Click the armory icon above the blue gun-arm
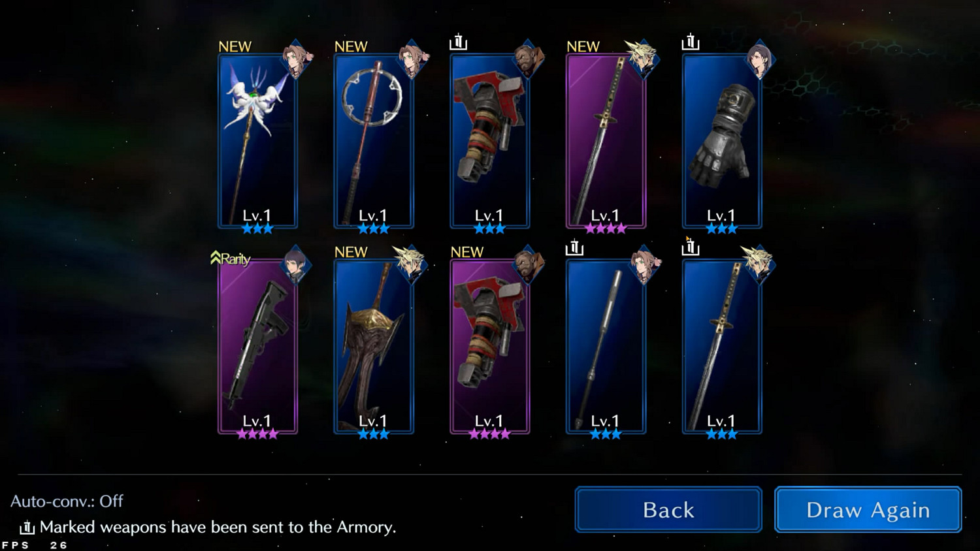This screenshot has height=551, width=980. (459, 42)
